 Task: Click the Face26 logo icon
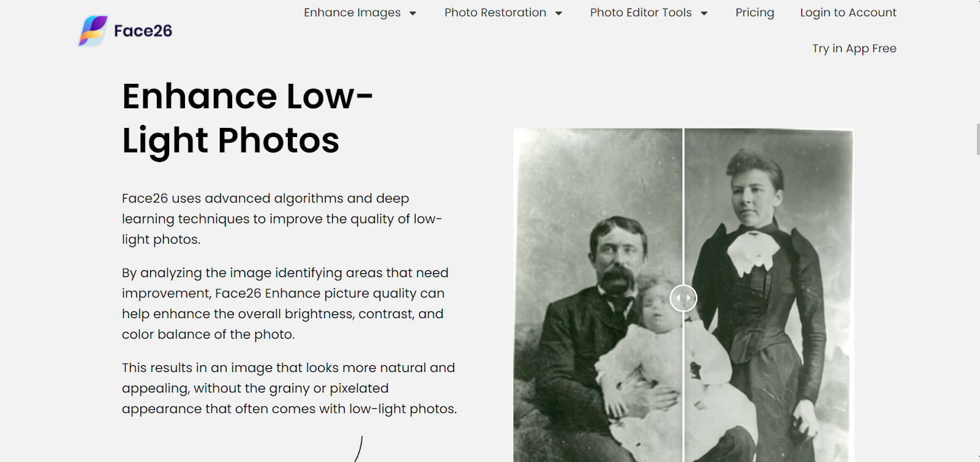click(x=94, y=31)
